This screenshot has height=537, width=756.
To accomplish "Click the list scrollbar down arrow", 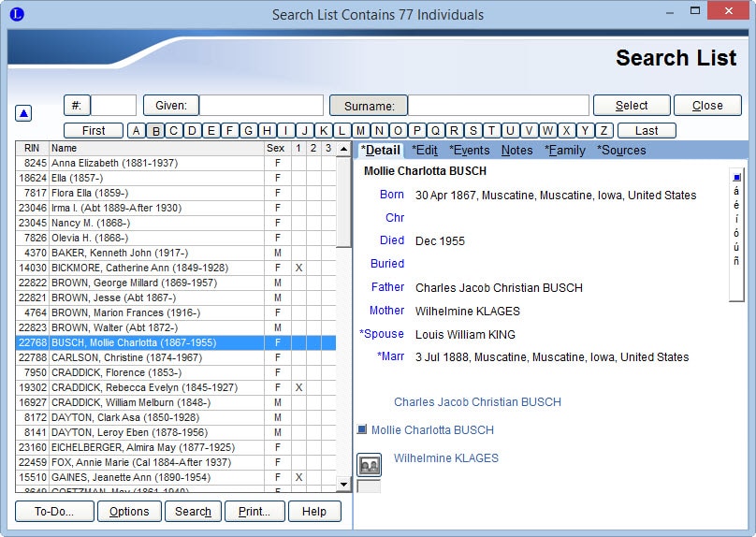I will click(x=343, y=484).
